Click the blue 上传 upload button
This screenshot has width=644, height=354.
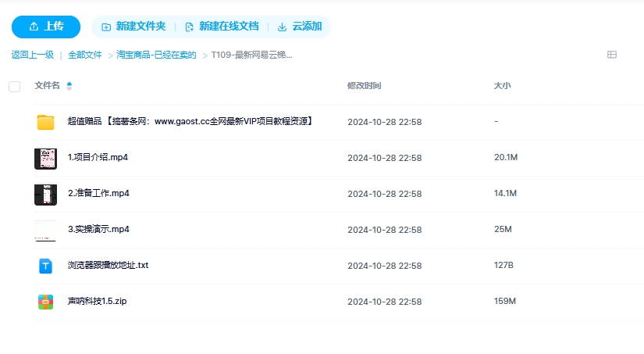click(x=46, y=27)
